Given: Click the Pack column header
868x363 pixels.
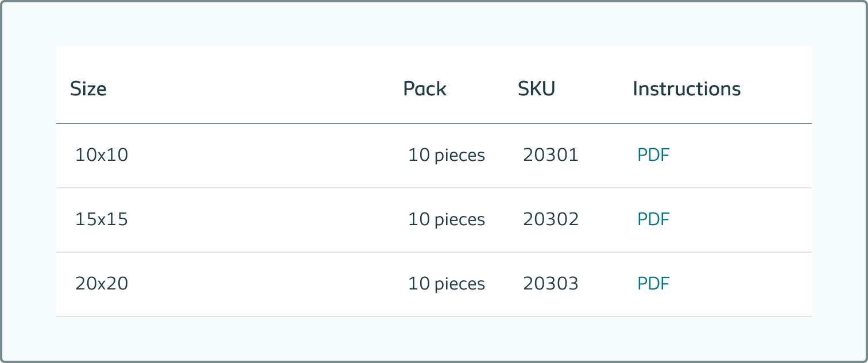Looking at the screenshot, I should coord(425,88).
